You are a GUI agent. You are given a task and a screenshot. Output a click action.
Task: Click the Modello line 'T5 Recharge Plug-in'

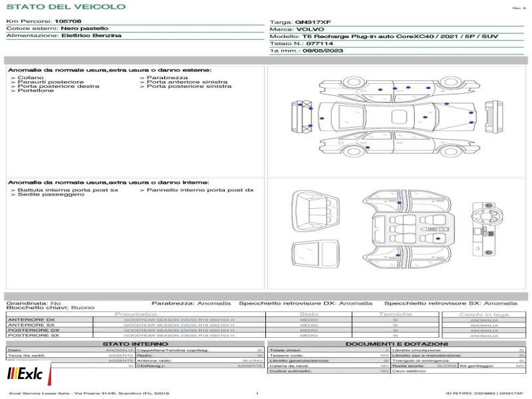(x=400, y=37)
